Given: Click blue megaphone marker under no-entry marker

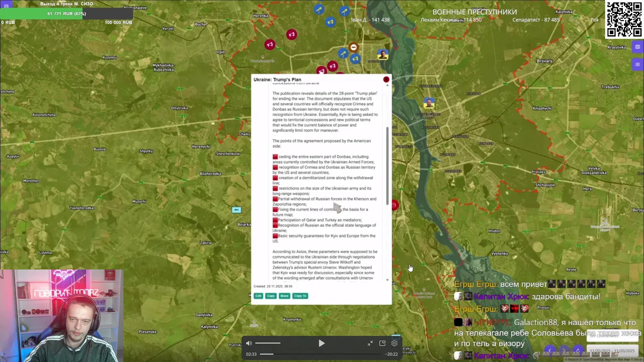Looking at the screenshot, I should [x=355, y=59].
